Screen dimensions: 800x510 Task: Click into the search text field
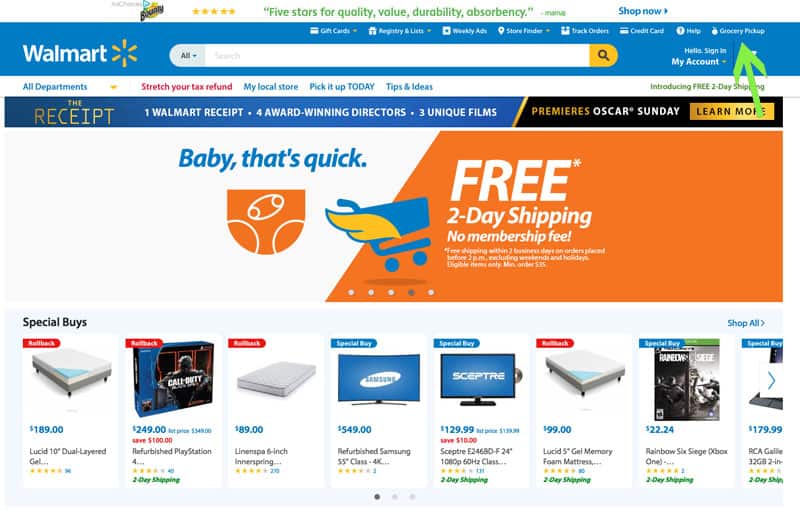397,56
